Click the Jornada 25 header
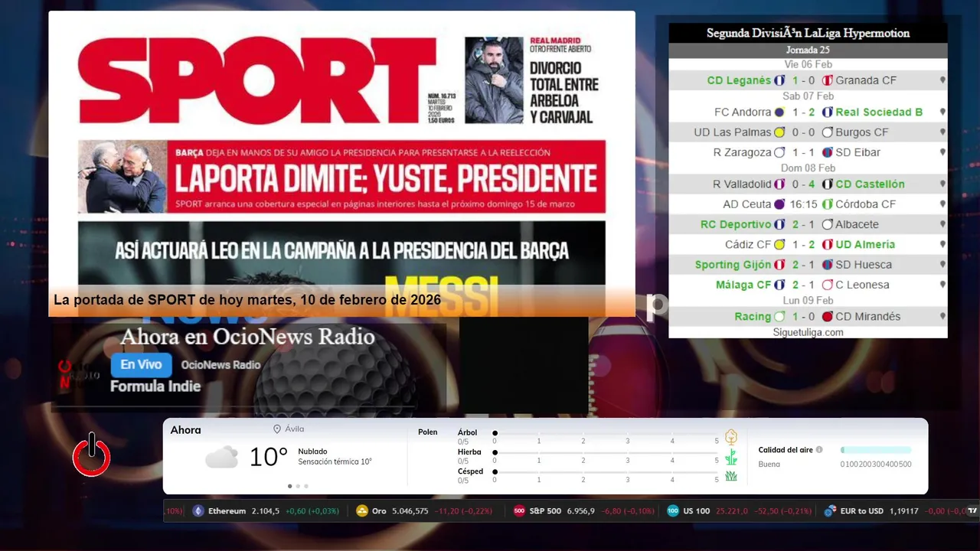980x551 pixels. coord(808,51)
